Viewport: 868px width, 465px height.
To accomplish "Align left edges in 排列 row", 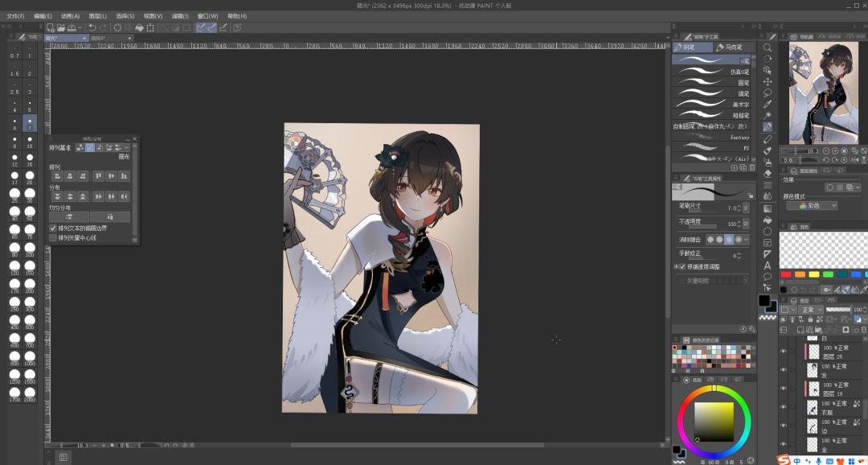I will (x=56, y=176).
